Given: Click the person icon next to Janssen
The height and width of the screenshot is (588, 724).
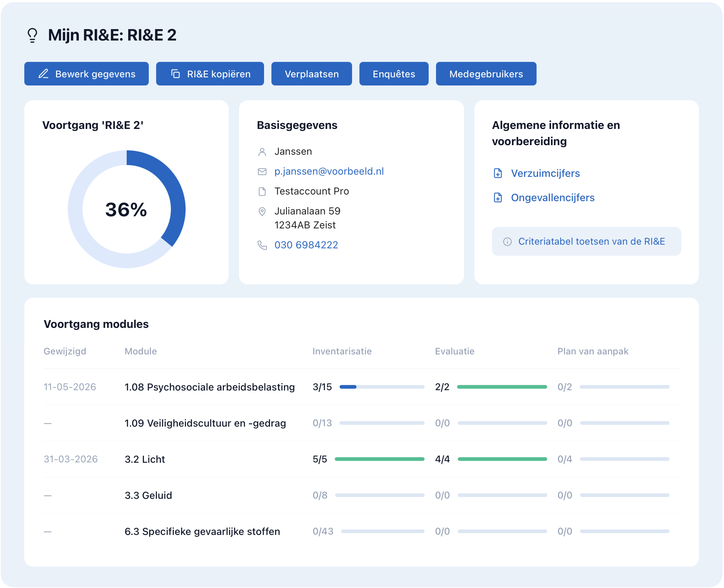Looking at the screenshot, I should pos(262,152).
